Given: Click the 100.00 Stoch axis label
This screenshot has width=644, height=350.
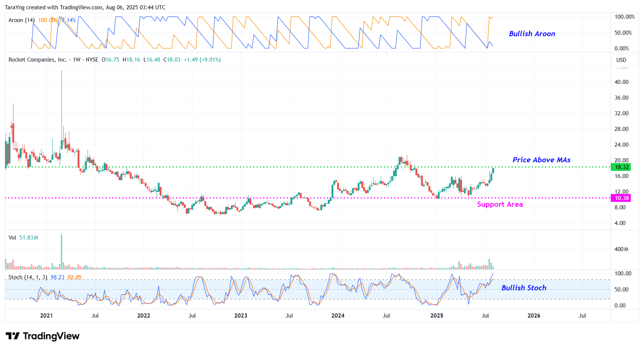Looking at the screenshot, I should pyautogui.click(x=623, y=274).
